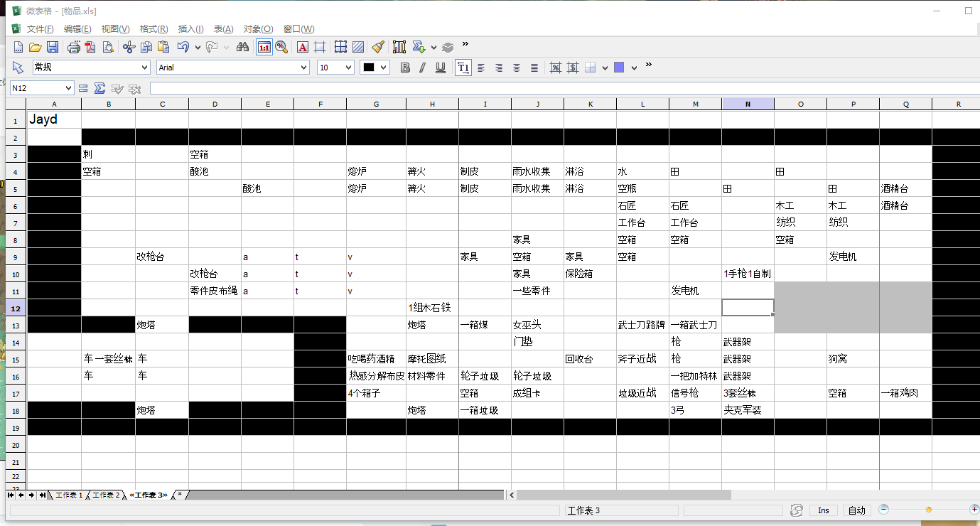Save the spreadsheet with floppy icon

pos(52,47)
